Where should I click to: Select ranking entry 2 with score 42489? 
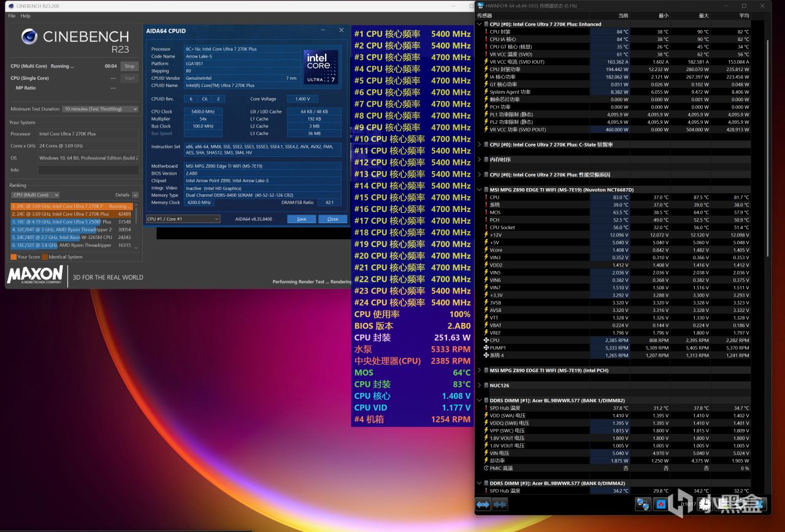click(71, 214)
